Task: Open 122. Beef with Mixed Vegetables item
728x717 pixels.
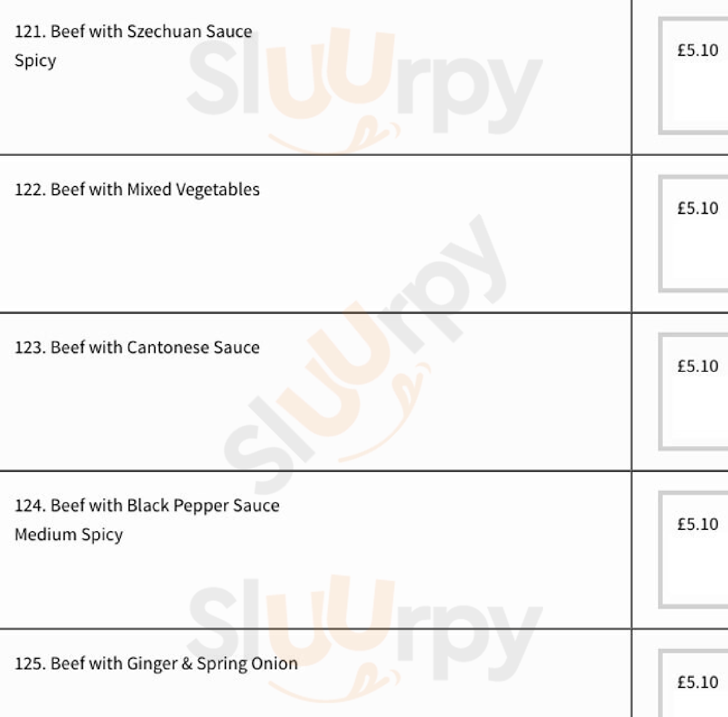Action: [137, 190]
